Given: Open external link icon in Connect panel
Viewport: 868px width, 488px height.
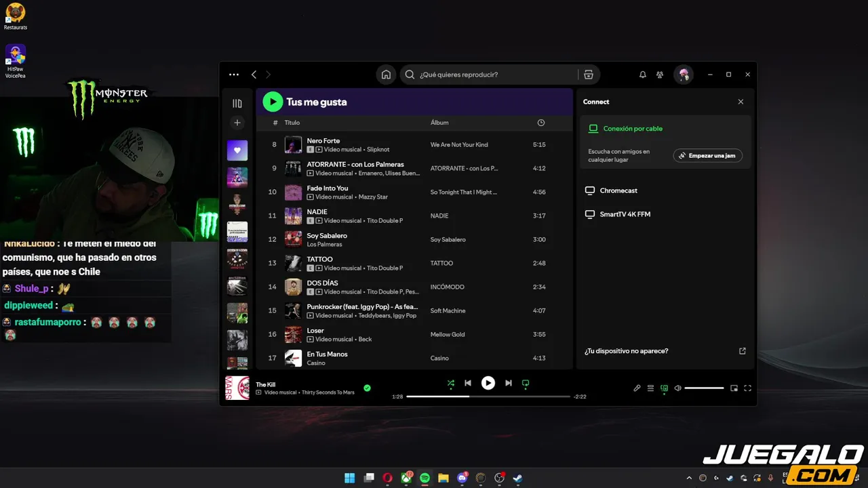Looking at the screenshot, I should tap(742, 351).
